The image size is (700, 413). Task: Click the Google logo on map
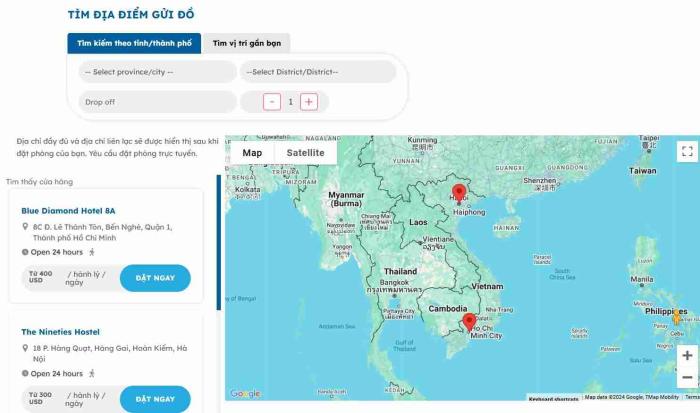click(245, 394)
